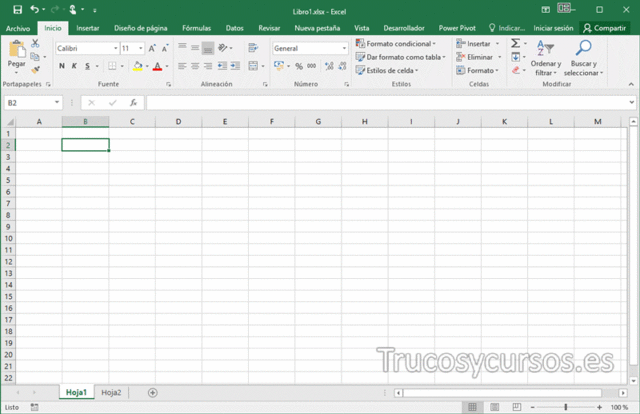Apply thousands separator (000) style
Screen dimensions: 640x414
[311, 66]
